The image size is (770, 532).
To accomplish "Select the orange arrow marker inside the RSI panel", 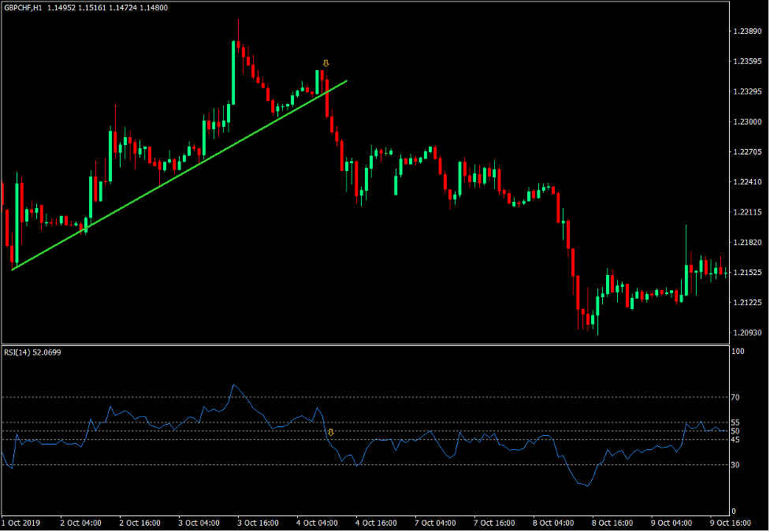I will tap(331, 431).
